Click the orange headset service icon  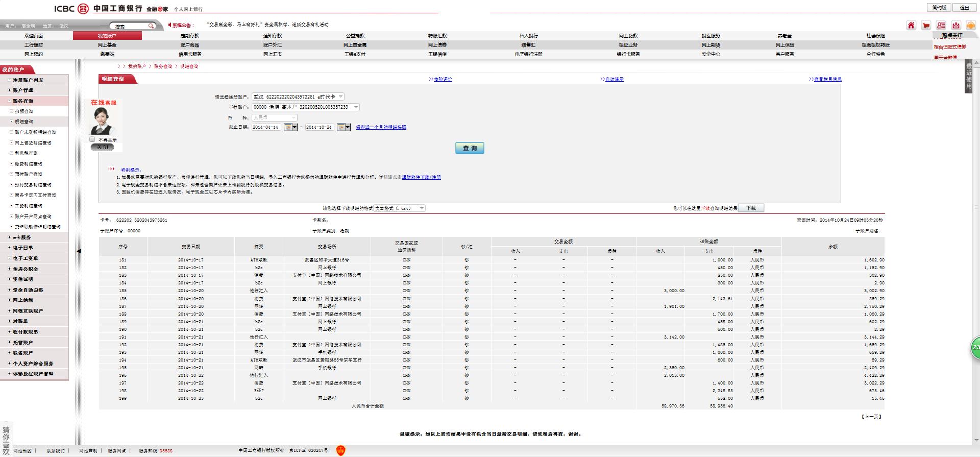[971, 26]
